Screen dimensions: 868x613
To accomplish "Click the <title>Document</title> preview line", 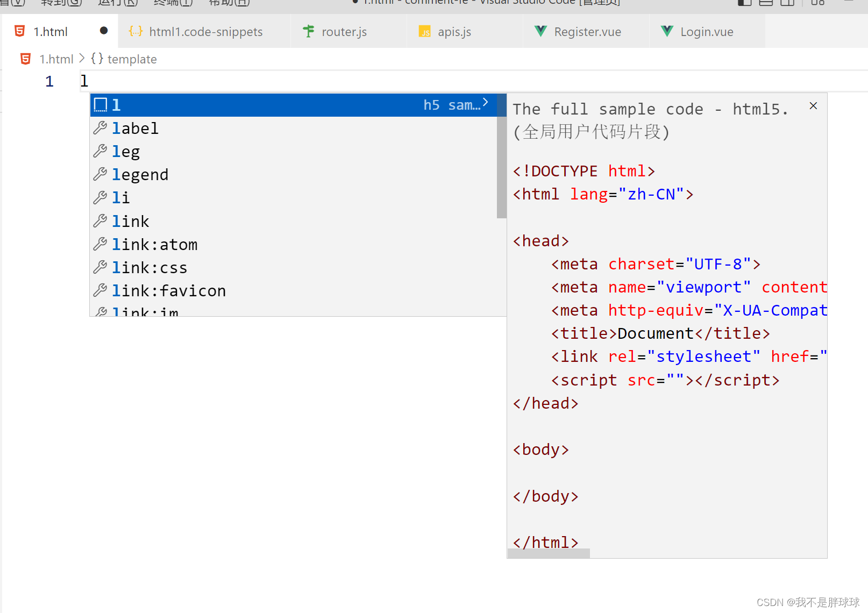I will click(660, 333).
